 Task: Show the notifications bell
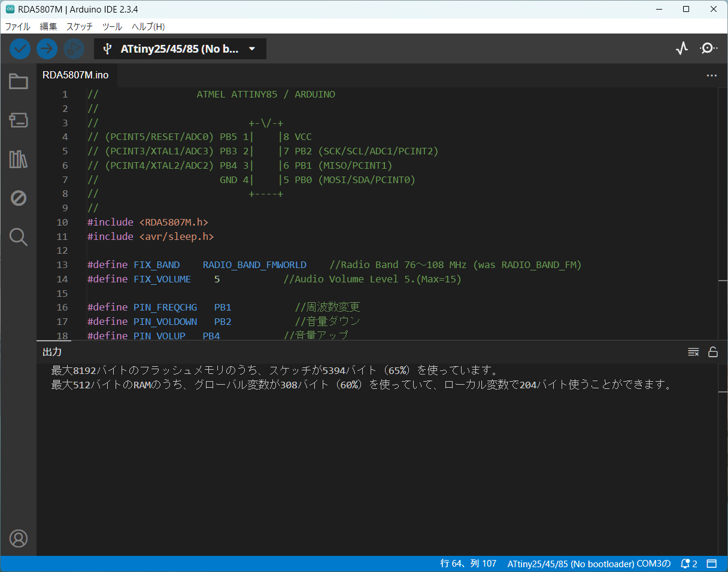[688, 564]
